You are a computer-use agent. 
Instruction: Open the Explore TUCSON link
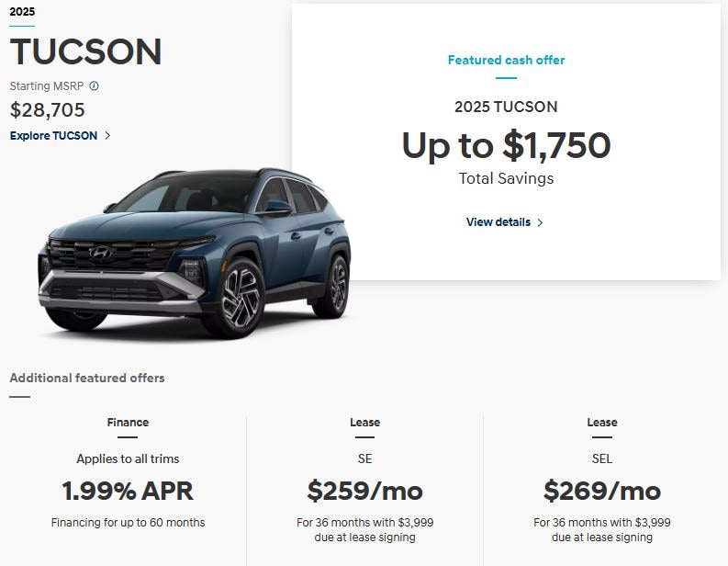[54, 136]
